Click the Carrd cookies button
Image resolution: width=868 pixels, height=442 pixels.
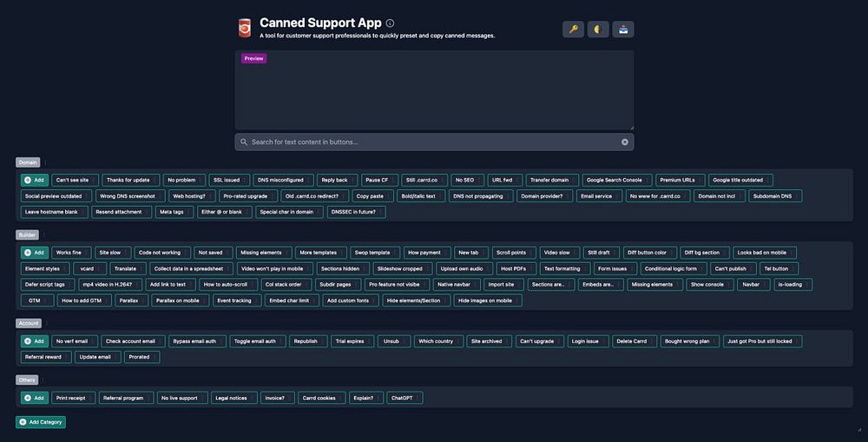click(x=322, y=398)
